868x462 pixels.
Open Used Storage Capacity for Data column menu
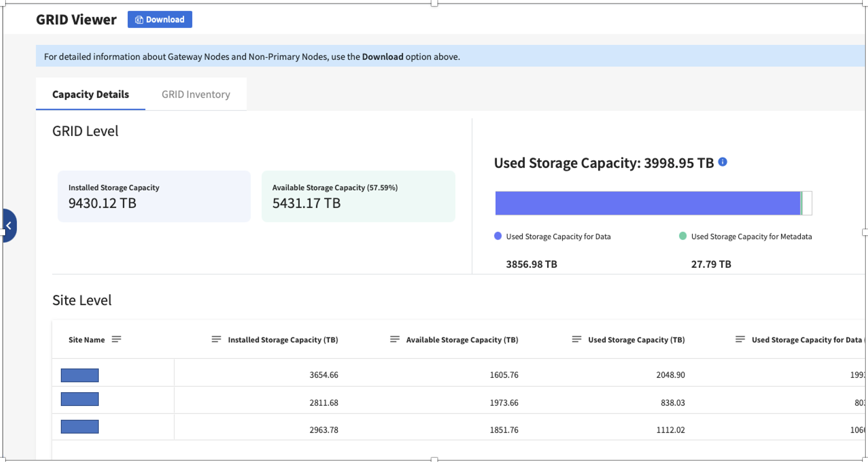pyautogui.click(x=740, y=339)
